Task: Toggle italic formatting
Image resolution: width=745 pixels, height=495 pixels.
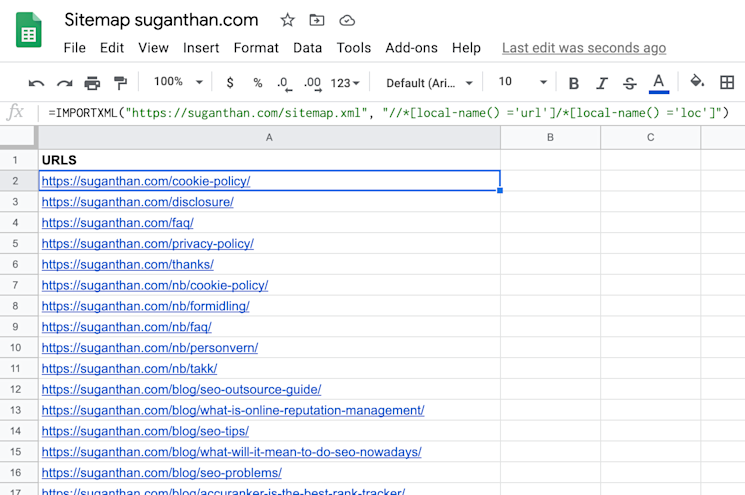Action: coord(602,84)
